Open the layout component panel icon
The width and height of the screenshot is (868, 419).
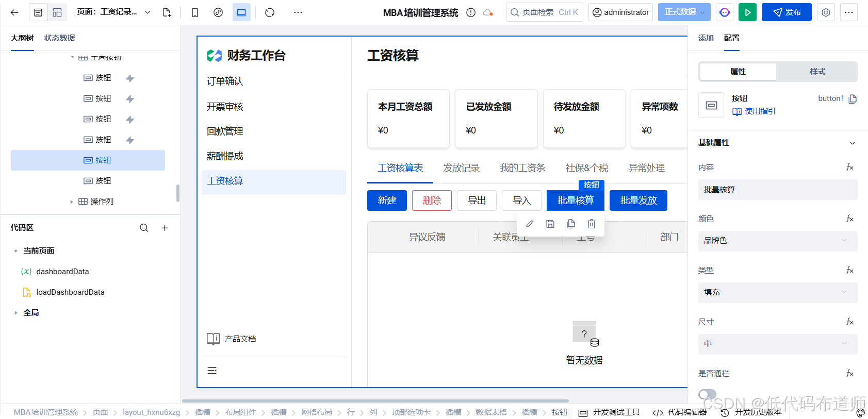[57, 12]
